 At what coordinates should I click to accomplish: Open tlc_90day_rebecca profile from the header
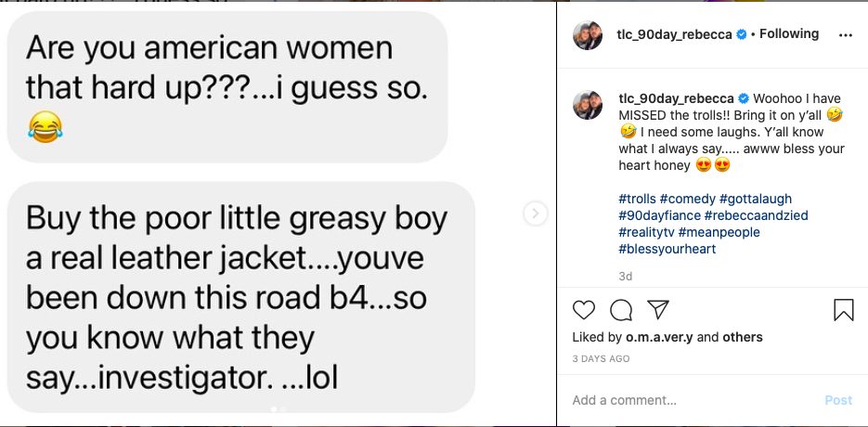(x=675, y=34)
